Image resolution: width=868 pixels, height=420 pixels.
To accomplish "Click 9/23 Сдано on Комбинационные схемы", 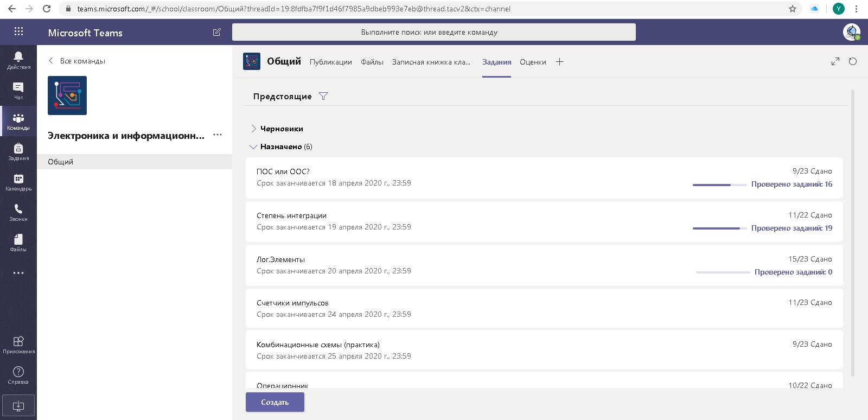I will [812, 344].
